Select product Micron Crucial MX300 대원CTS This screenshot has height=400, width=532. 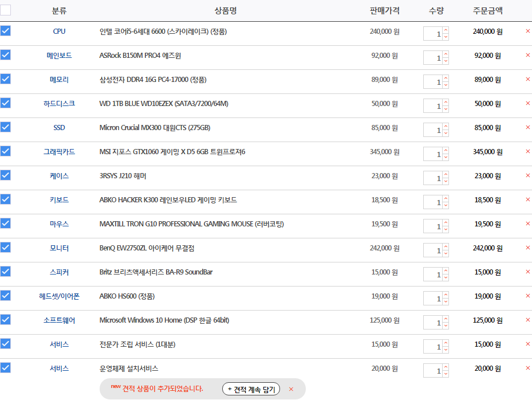(155, 128)
